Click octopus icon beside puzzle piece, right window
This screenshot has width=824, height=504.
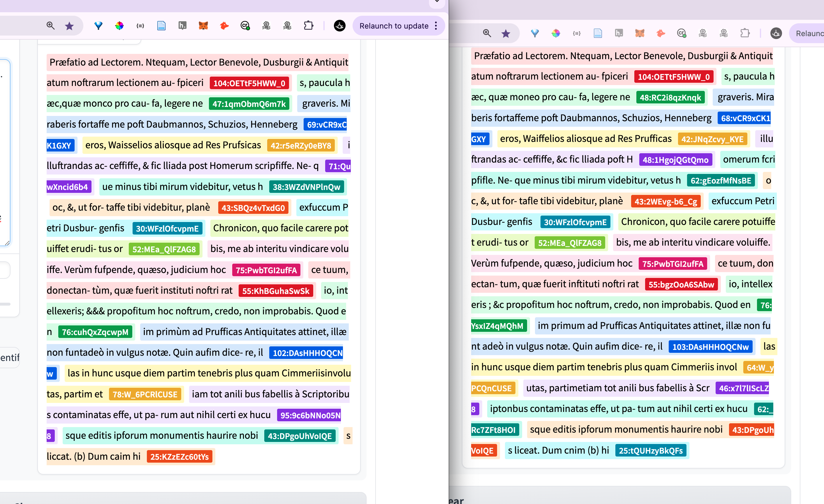(724, 33)
